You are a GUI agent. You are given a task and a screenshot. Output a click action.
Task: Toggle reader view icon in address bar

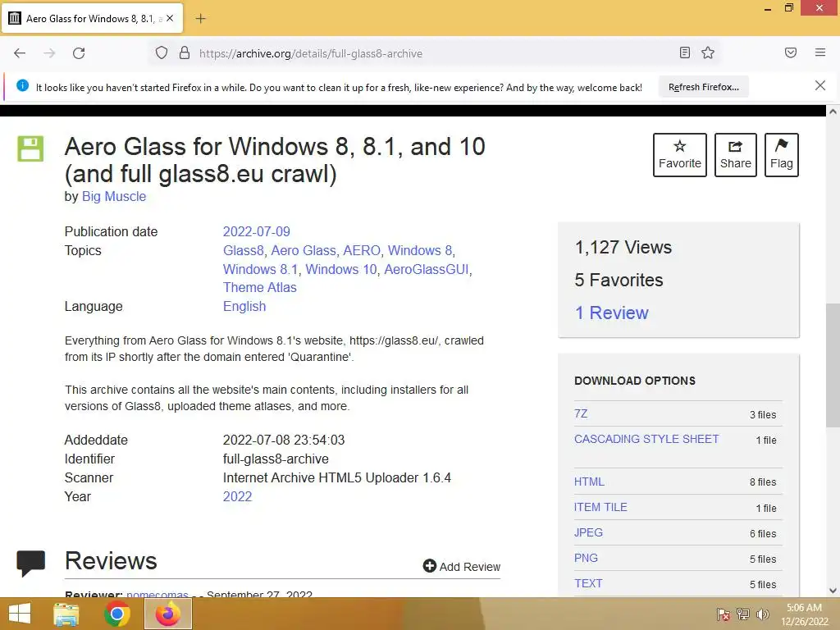point(684,52)
